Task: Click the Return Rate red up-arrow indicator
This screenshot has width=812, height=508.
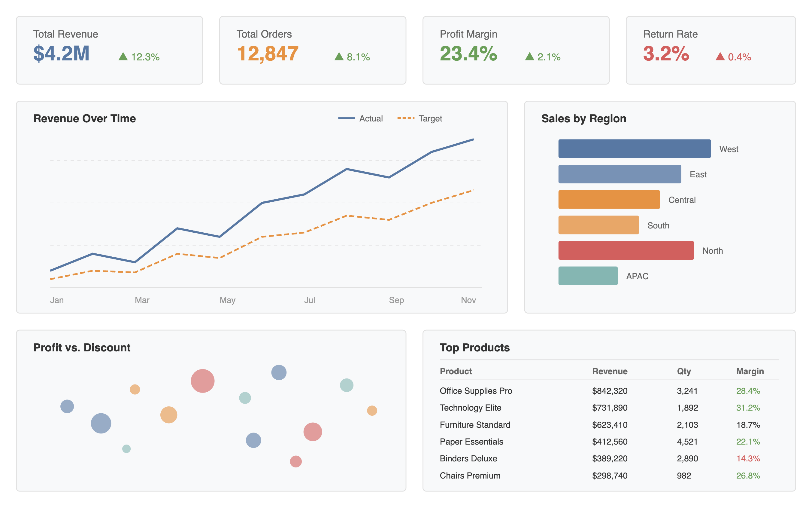Action: click(720, 57)
